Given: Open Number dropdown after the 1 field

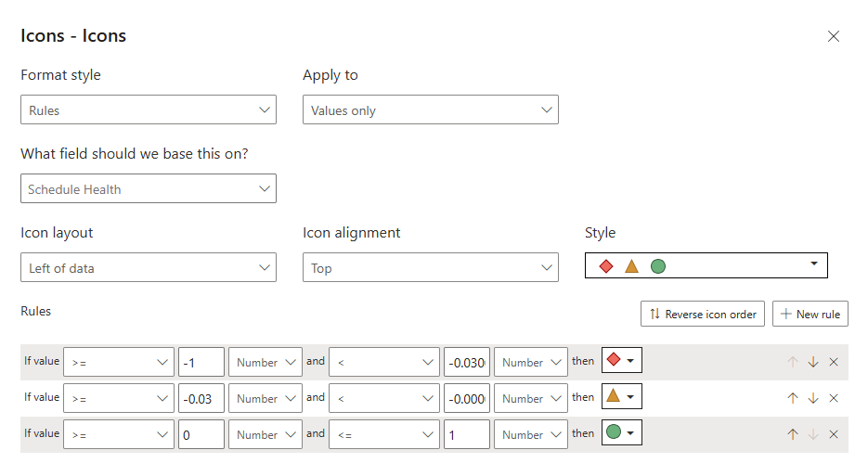Looking at the screenshot, I should point(531,434).
